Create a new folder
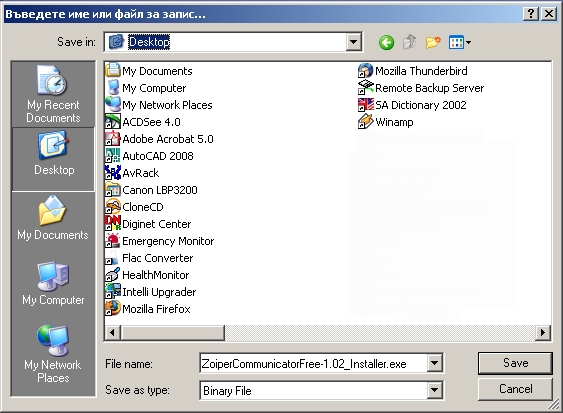563x413 pixels. pos(433,42)
